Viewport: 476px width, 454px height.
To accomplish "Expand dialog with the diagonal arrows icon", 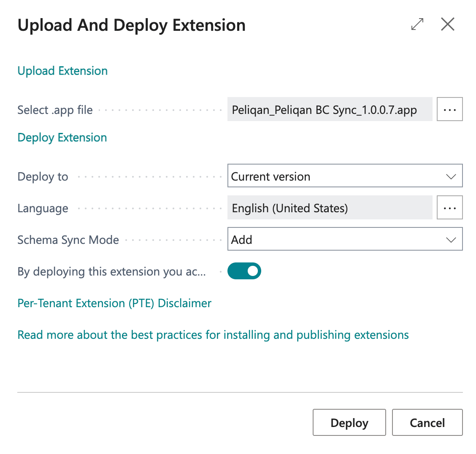I will [x=417, y=24].
